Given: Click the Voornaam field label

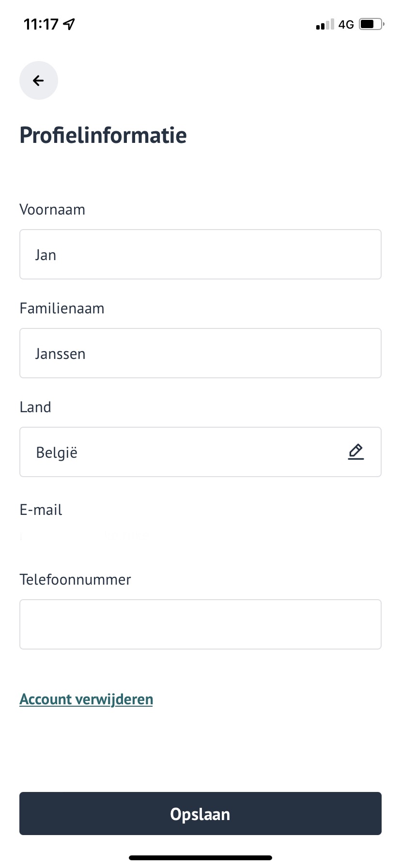Looking at the screenshot, I should click(x=52, y=209).
